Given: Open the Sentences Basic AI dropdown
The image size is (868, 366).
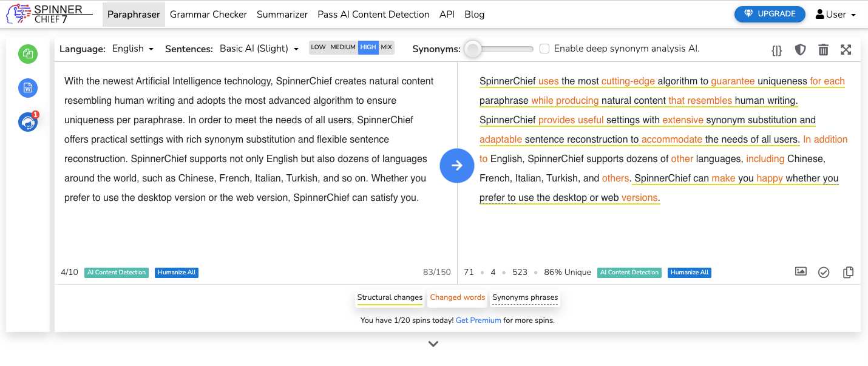Looking at the screenshot, I should pyautogui.click(x=259, y=49).
